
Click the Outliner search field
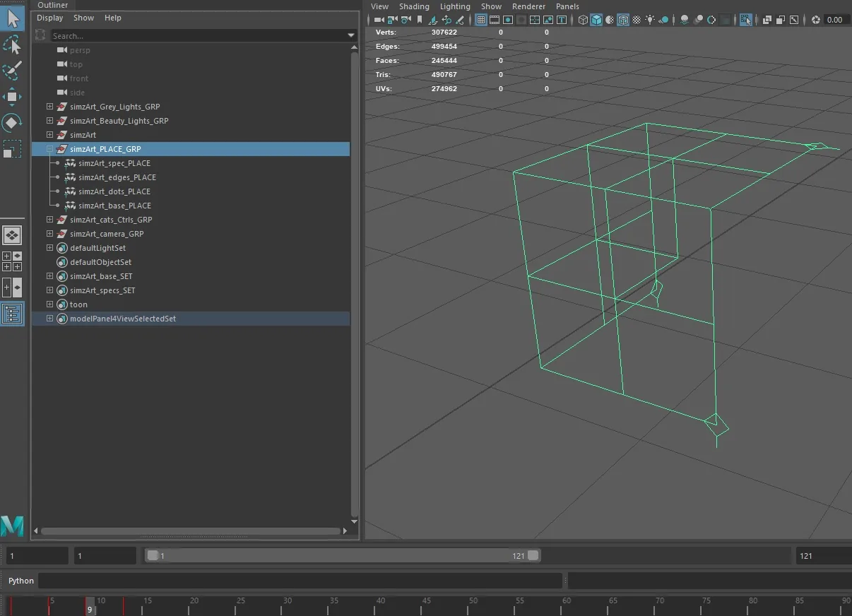tap(198, 35)
